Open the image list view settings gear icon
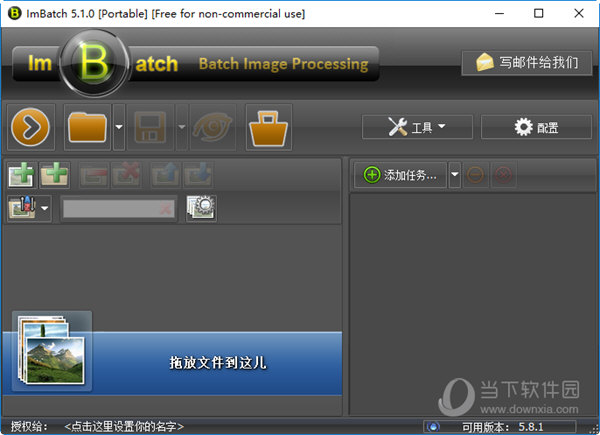 click(x=201, y=208)
